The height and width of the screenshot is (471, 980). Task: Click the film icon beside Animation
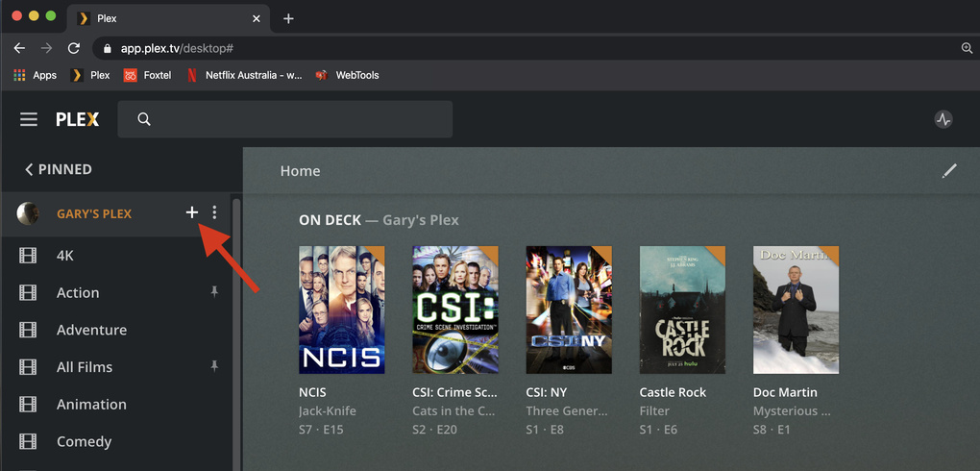pyautogui.click(x=28, y=404)
